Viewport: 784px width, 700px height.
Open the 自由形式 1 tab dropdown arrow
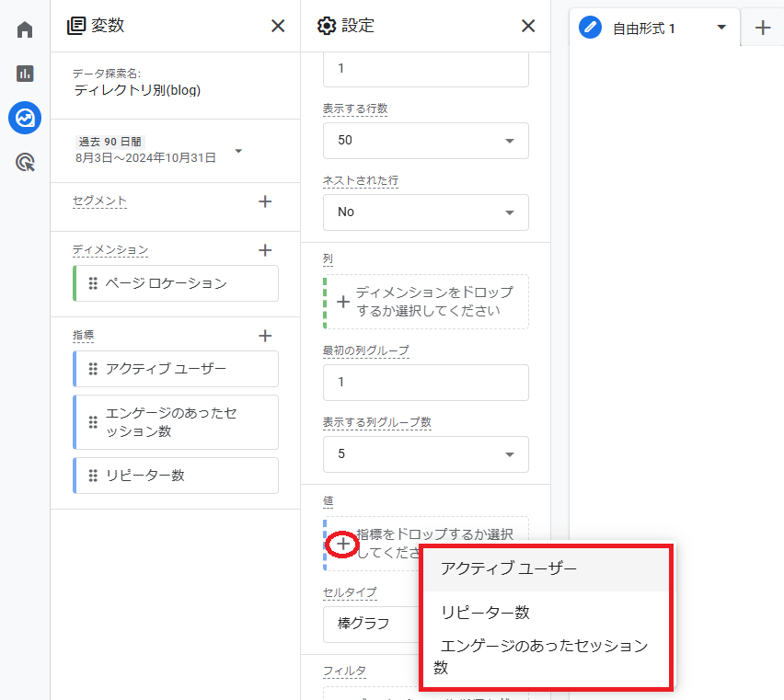(721, 28)
